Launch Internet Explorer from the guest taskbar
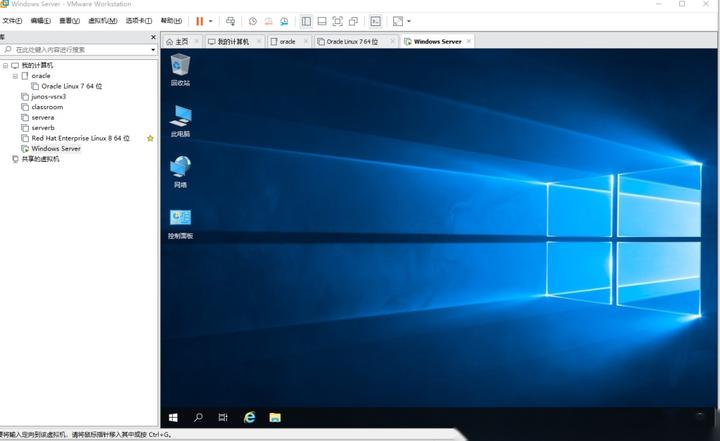Viewport: 720px width, 441px height. click(x=249, y=418)
